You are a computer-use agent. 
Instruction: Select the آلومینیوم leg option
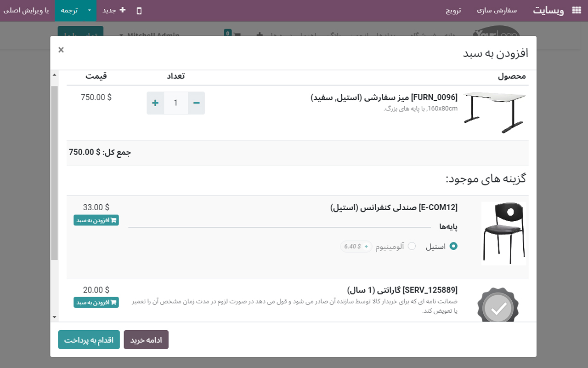[x=411, y=246]
